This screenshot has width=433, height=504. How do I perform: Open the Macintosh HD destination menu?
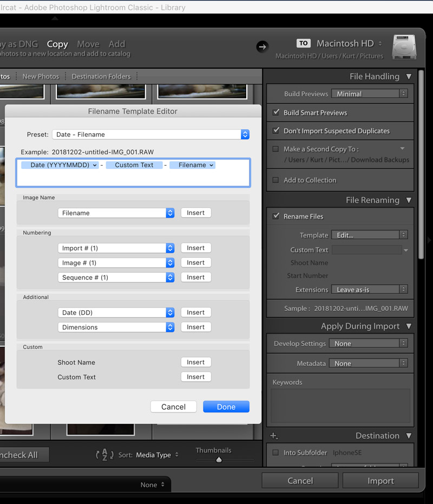click(350, 43)
